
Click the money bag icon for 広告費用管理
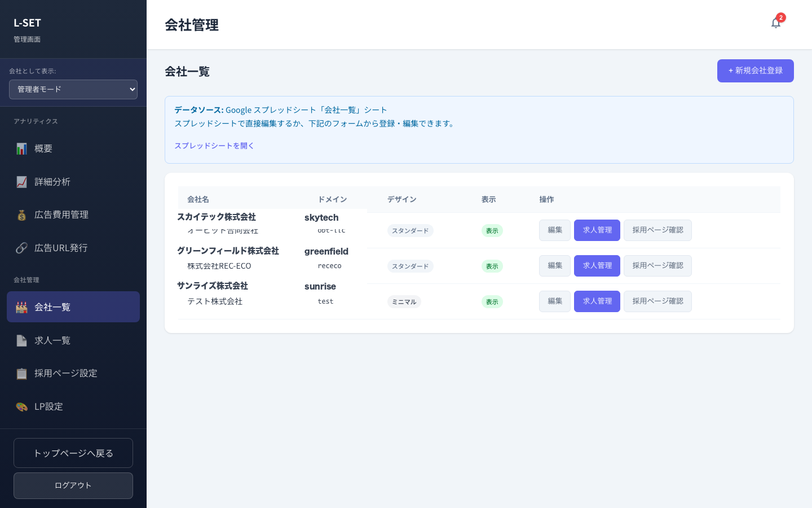pos(21,214)
